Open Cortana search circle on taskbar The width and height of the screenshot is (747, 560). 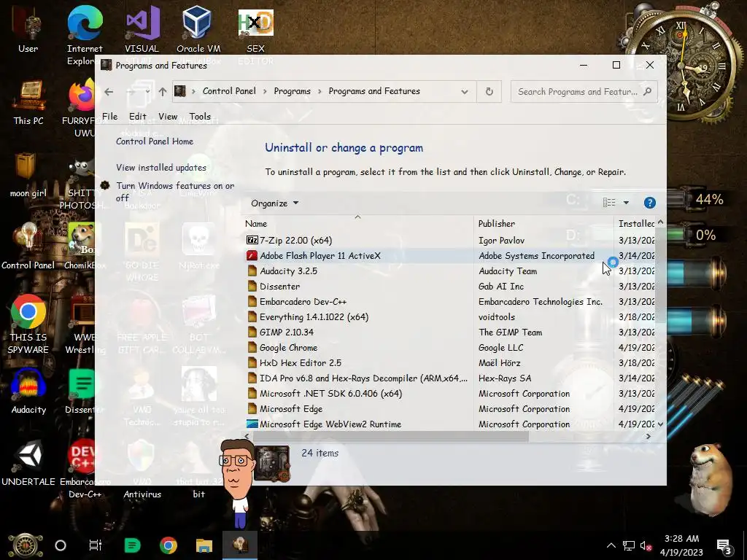point(61,545)
